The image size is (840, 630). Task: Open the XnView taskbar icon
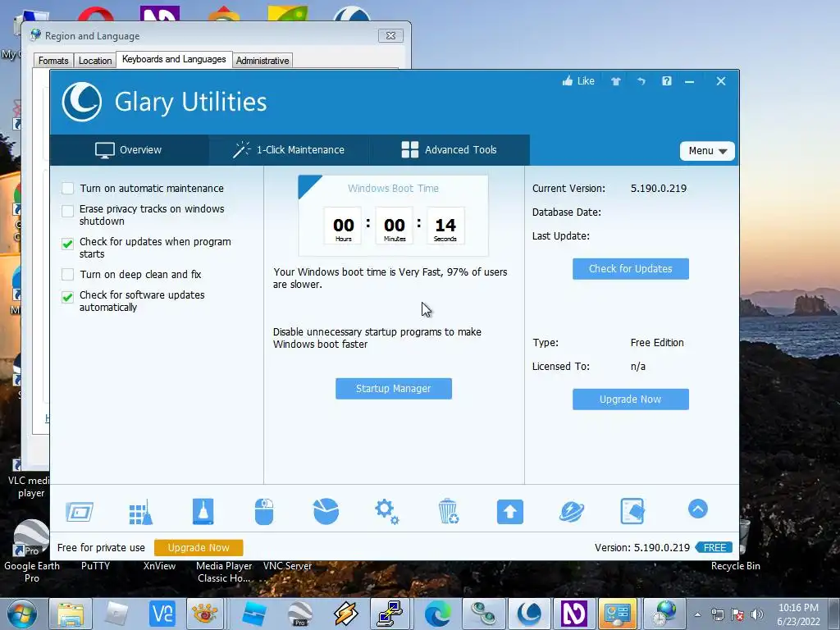coord(205,614)
